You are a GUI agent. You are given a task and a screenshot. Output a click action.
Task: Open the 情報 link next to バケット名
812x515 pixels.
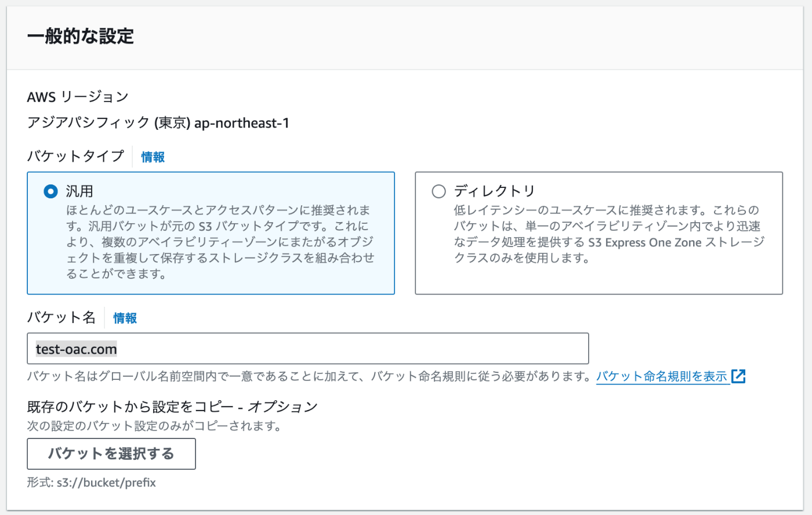point(125,318)
